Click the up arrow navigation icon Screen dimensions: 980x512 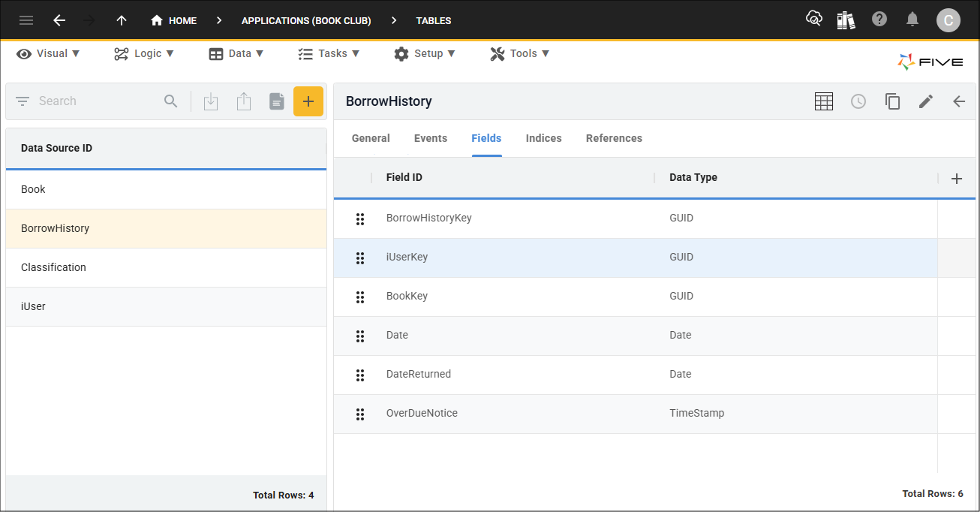[x=122, y=20]
